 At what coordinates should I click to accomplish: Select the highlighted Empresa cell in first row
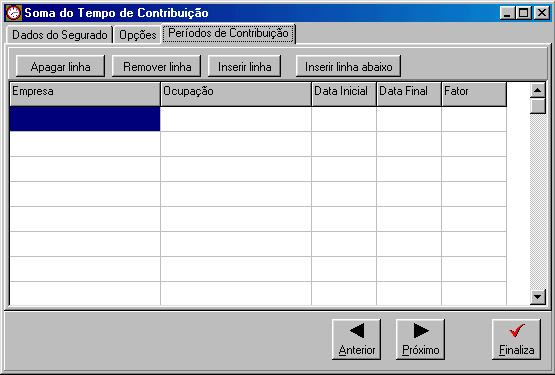tap(85, 119)
